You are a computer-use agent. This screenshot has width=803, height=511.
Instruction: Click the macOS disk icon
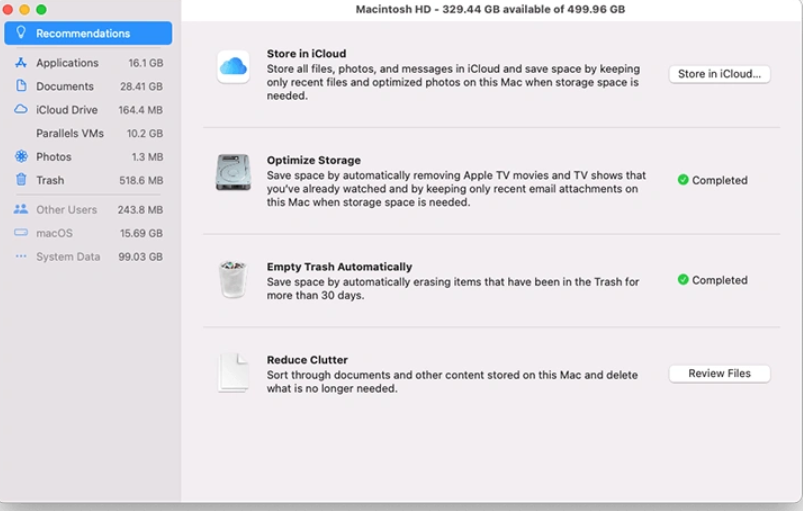[x=21, y=232]
